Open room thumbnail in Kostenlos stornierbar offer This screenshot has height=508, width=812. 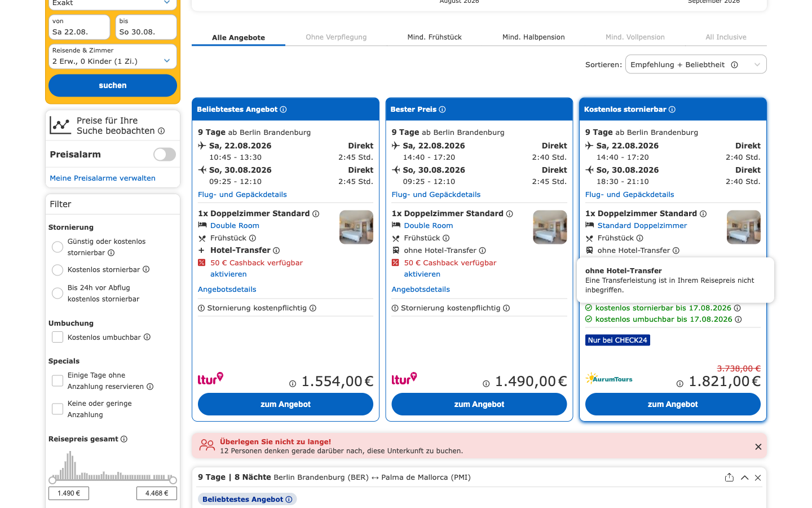click(x=744, y=227)
